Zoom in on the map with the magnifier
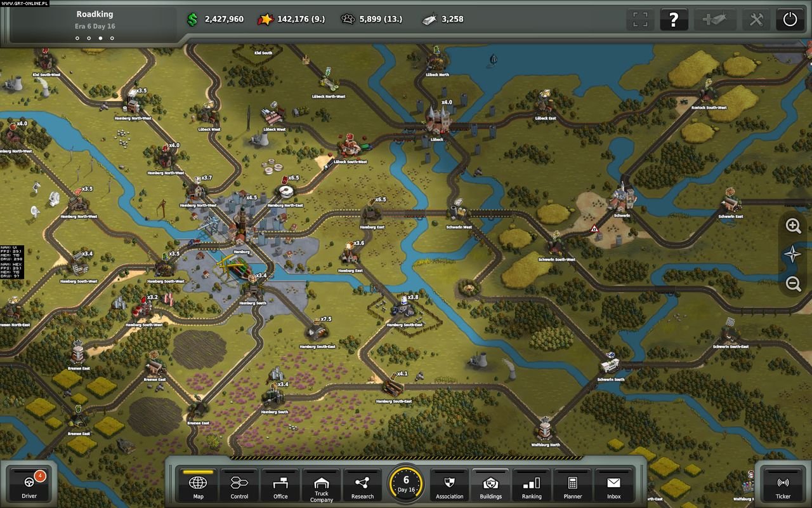Screen dimensions: 812x508 point(792,225)
